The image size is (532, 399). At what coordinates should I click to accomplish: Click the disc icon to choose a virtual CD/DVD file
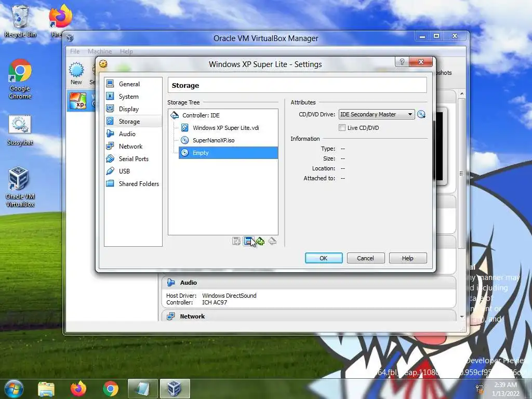click(x=421, y=114)
